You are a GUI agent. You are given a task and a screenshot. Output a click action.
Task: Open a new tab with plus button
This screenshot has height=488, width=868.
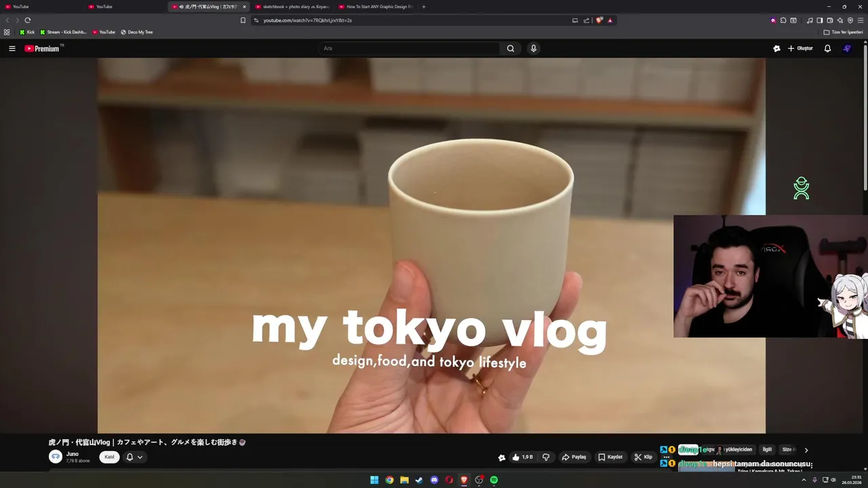pos(424,7)
